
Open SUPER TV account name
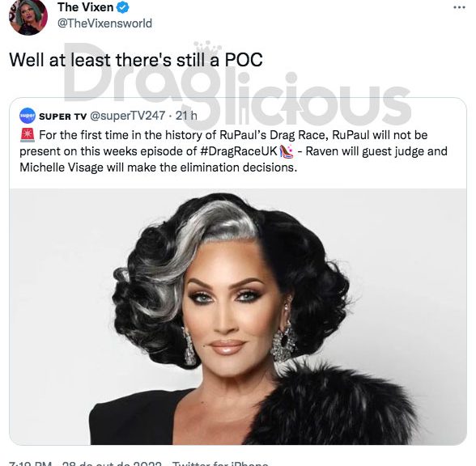point(63,116)
